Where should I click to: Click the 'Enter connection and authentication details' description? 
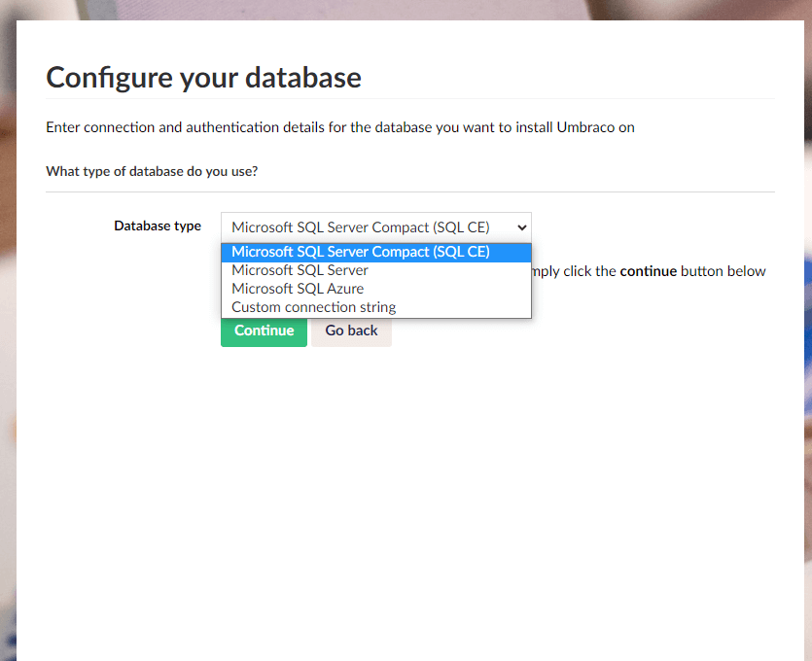click(339, 127)
